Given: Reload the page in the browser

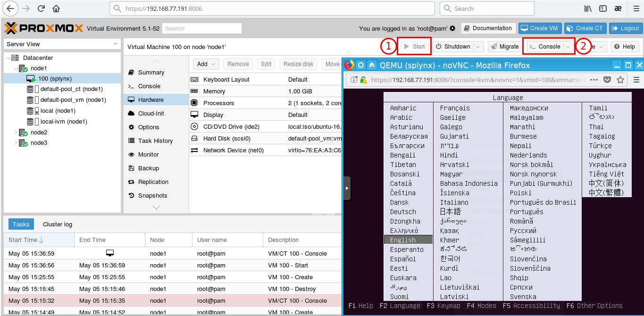Looking at the screenshot, I should tap(41, 8).
